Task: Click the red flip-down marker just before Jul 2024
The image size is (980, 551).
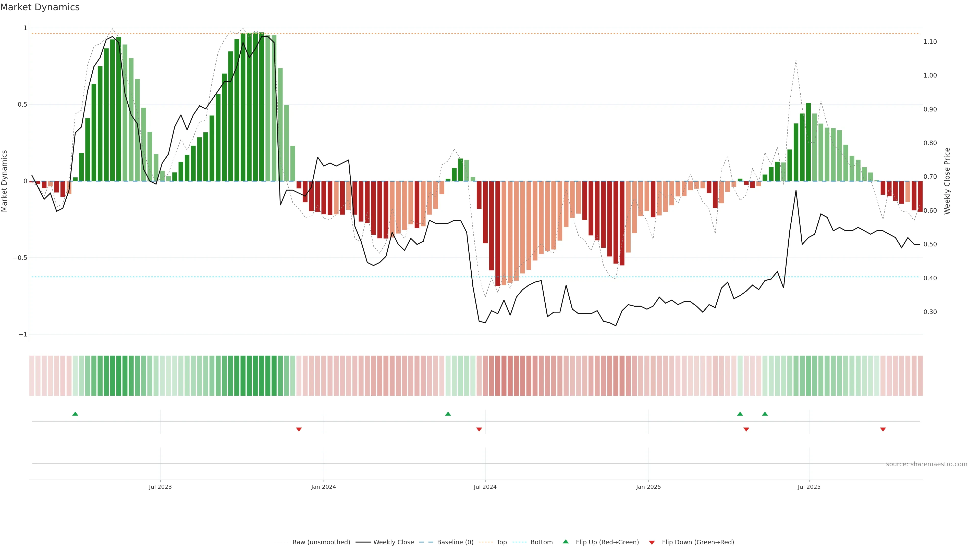Action: tap(479, 429)
